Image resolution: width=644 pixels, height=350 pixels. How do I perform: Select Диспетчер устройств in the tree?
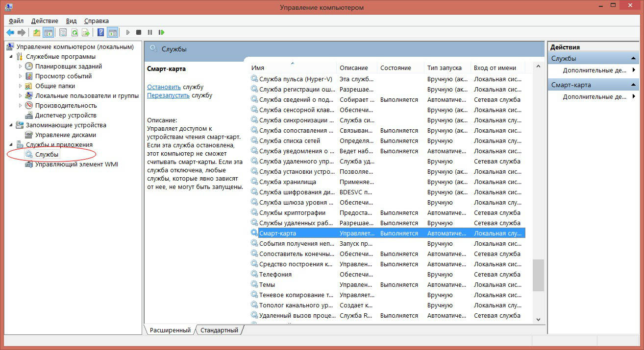pos(66,116)
